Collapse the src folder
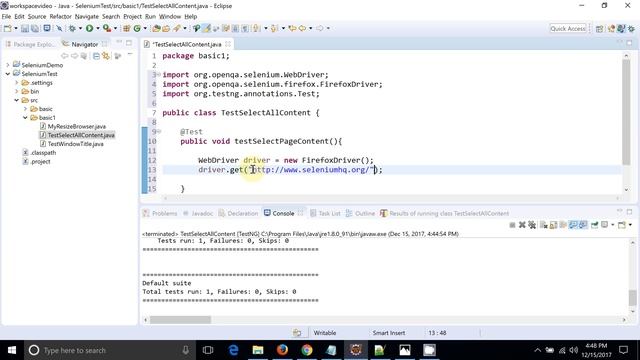The width and height of the screenshot is (640, 360). tap(17, 100)
